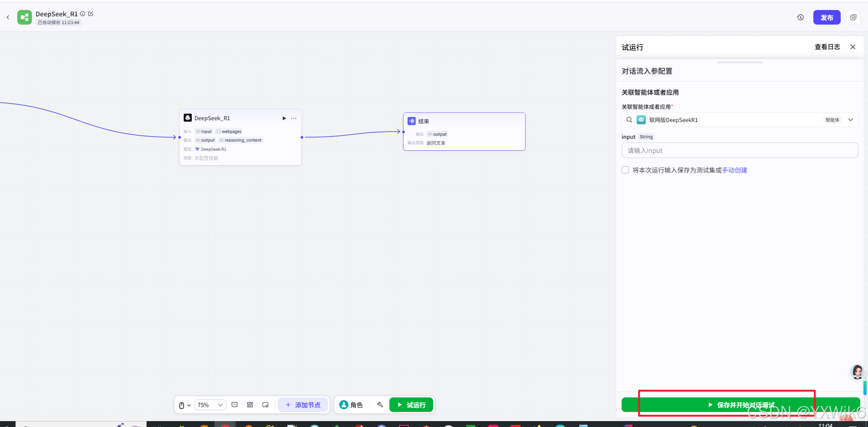This screenshot has width=868, height=427.
Task: Go back using the top-left arrow
Action: pos(8,17)
